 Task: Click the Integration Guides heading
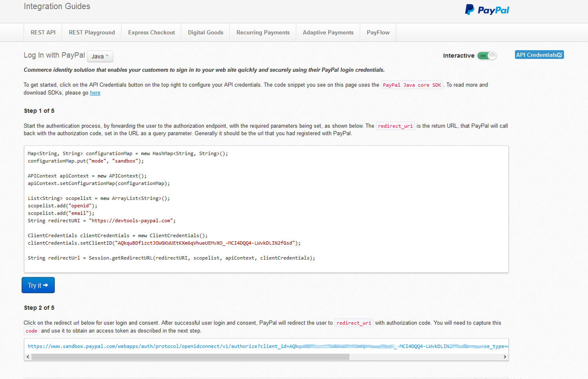pyautogui.click(x=57, y=6)
